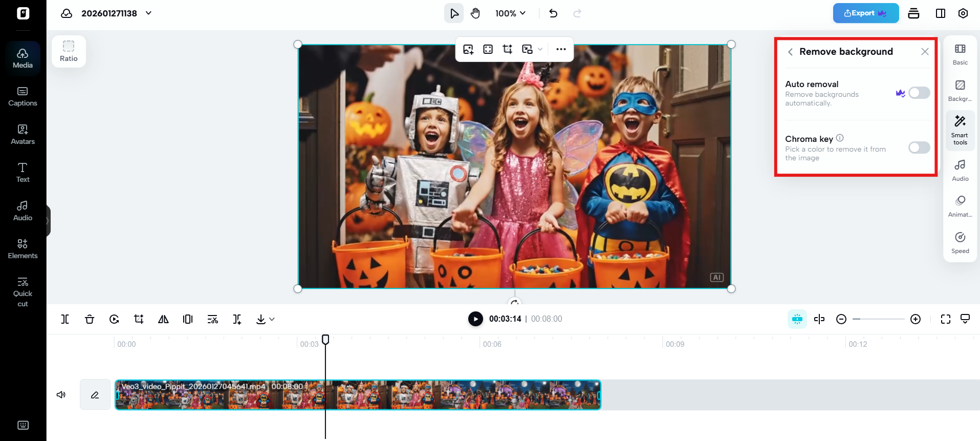Open the Media panel in left sidebar

pos(23,58)
